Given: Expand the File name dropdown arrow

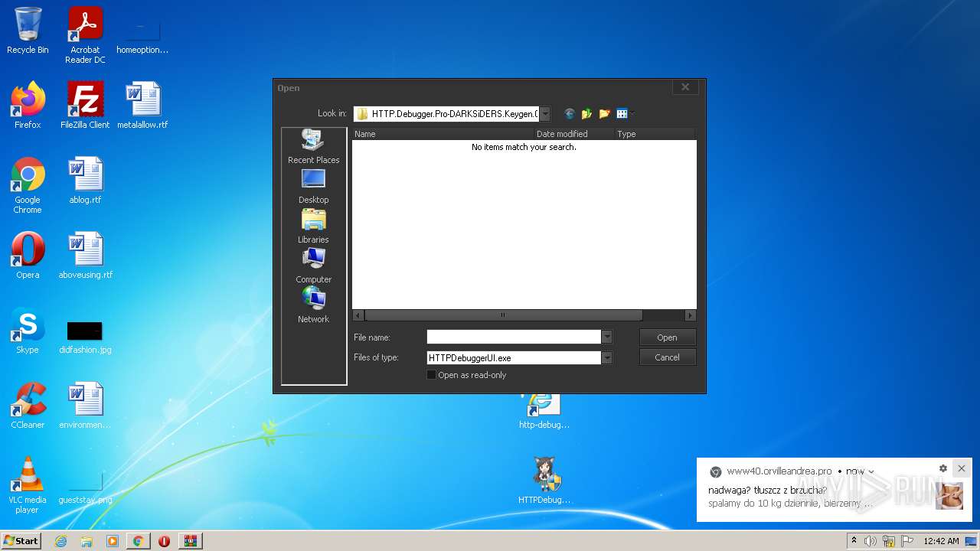Looking at the screenshot, I should pos(607,337).
